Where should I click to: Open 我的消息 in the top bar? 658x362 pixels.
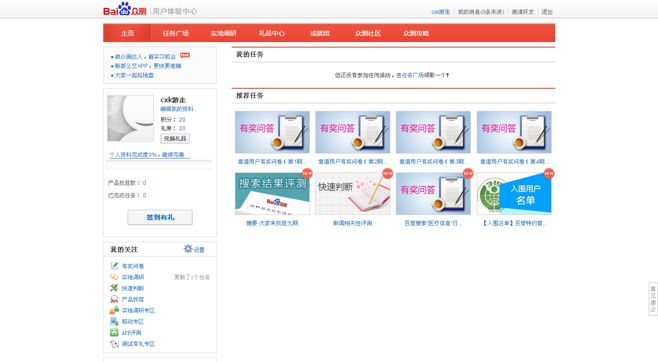[x=480, y=12]
